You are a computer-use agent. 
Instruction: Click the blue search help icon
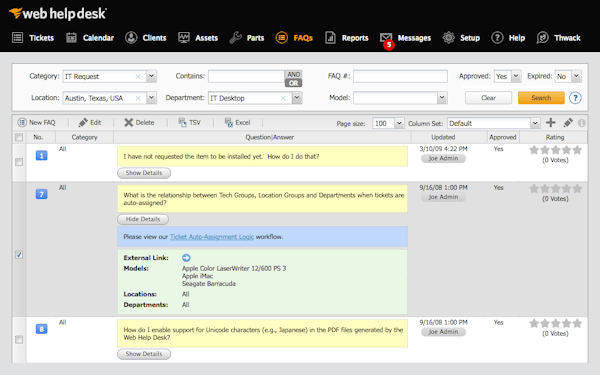click(x=575, y=98)
